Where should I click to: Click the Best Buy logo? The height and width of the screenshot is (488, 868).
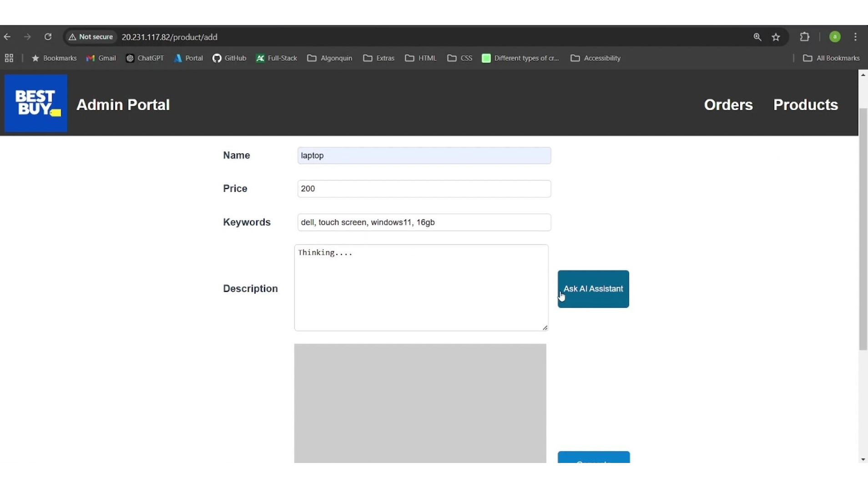pos(36,103)
